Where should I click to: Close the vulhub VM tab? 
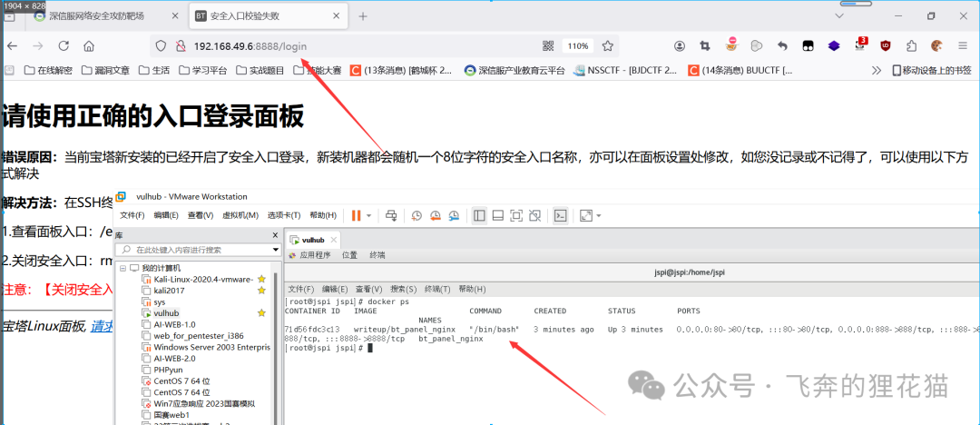pyautogui.click(x=334, y=240)
